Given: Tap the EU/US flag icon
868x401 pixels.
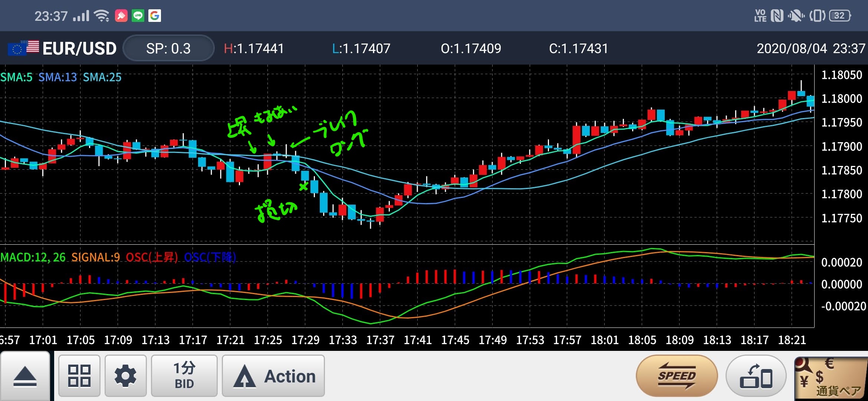Looking at the screenshot, I should tap(23, 48).
